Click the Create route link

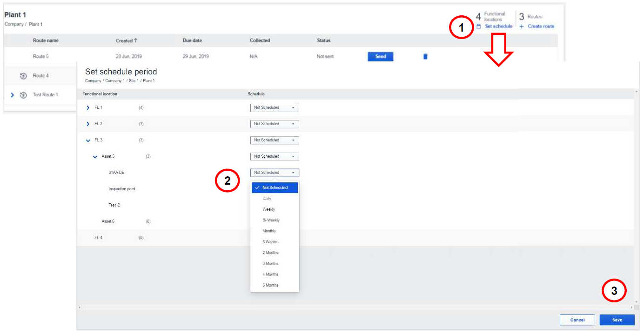[541, 27]
